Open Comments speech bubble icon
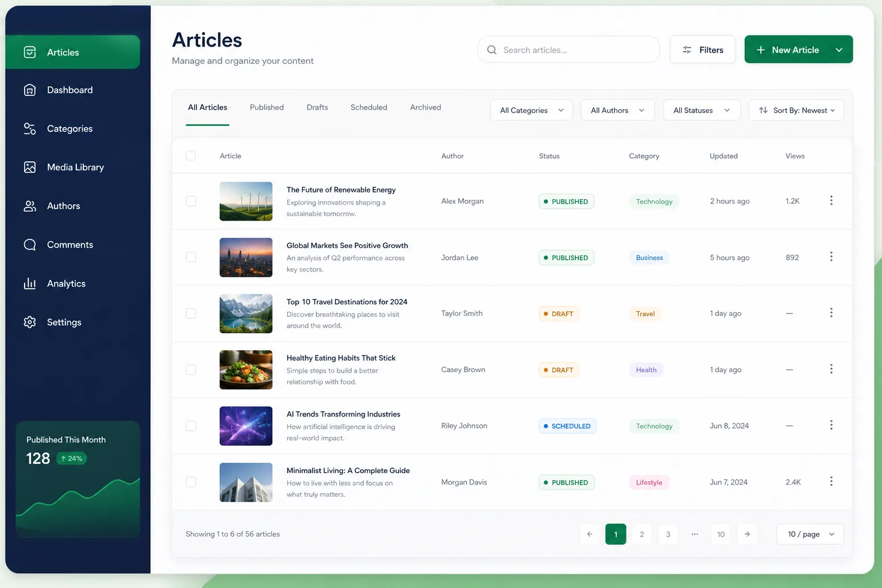The width and height of the screenshot is (882, 588). pos(30,245)
